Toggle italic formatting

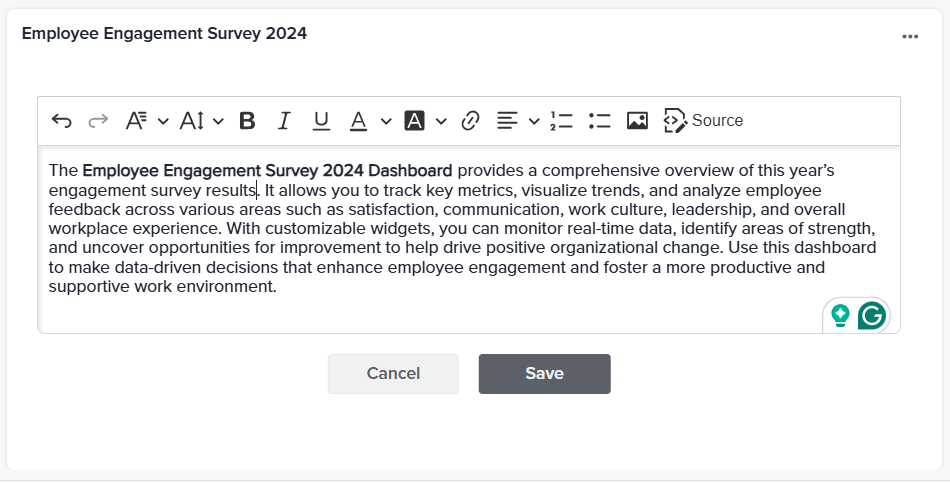(x=284, y=121)
